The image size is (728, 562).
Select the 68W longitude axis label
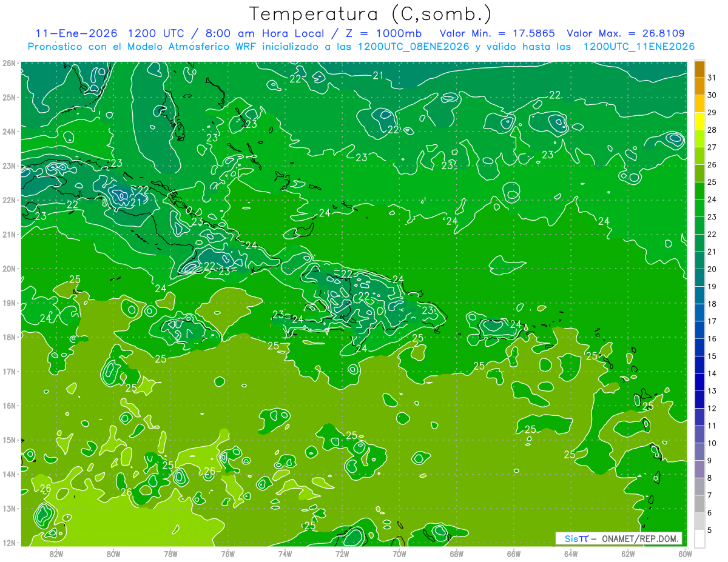[x=457, y=554]
